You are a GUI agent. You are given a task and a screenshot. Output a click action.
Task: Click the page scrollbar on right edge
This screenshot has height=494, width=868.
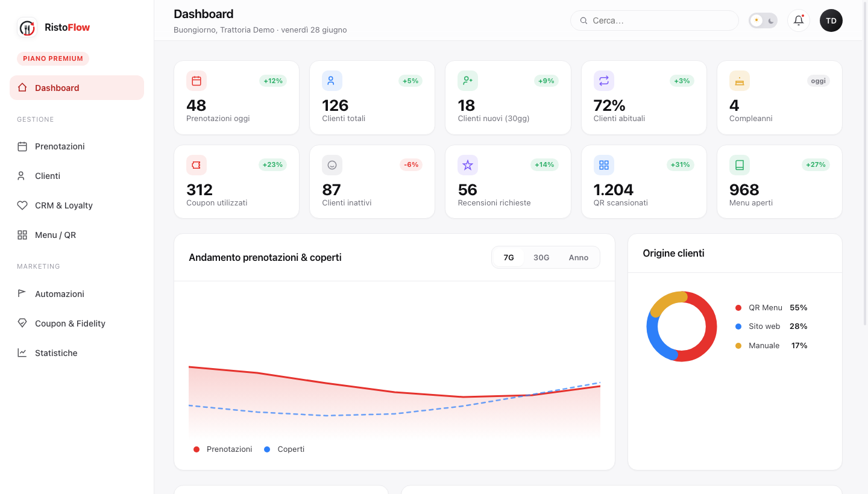pyautogui.click(x=866, y=163)
